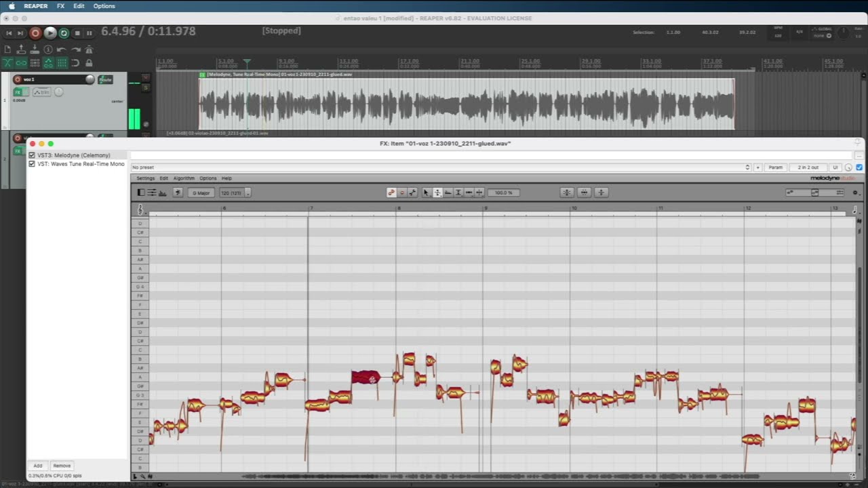The image size is (868, 488).
Task: Open the FX menu in menu bar
Action: (x=60, y=5)
